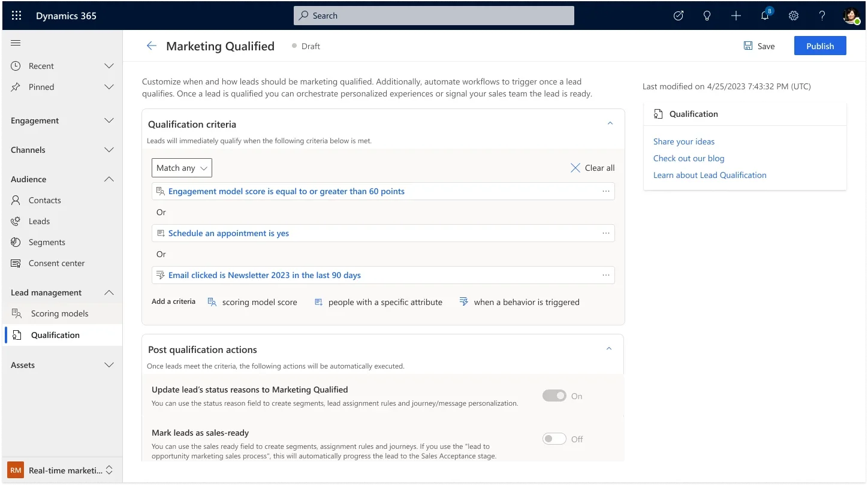Open Learn about Lead Qualification link
This screenshot has height=486, width=868.
710,175
